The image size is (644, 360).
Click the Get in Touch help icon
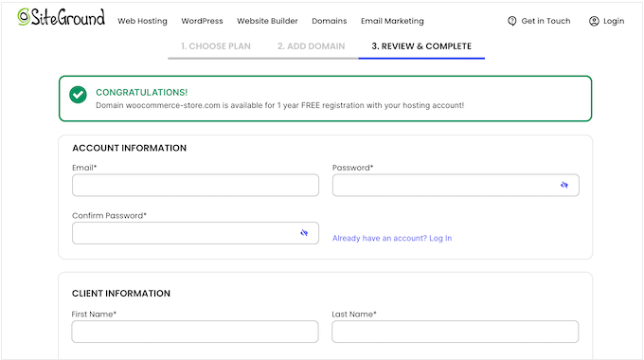point(511,21)
